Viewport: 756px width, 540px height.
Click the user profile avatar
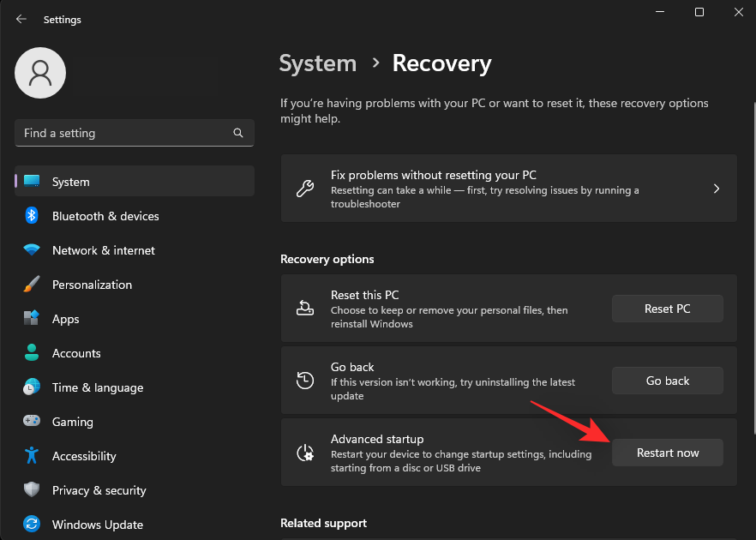point(39,73)
